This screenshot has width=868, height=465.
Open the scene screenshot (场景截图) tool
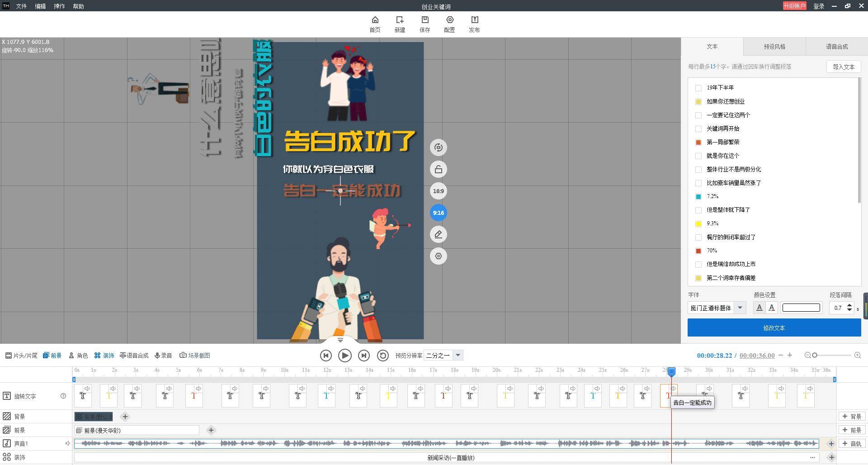[195, 356]
